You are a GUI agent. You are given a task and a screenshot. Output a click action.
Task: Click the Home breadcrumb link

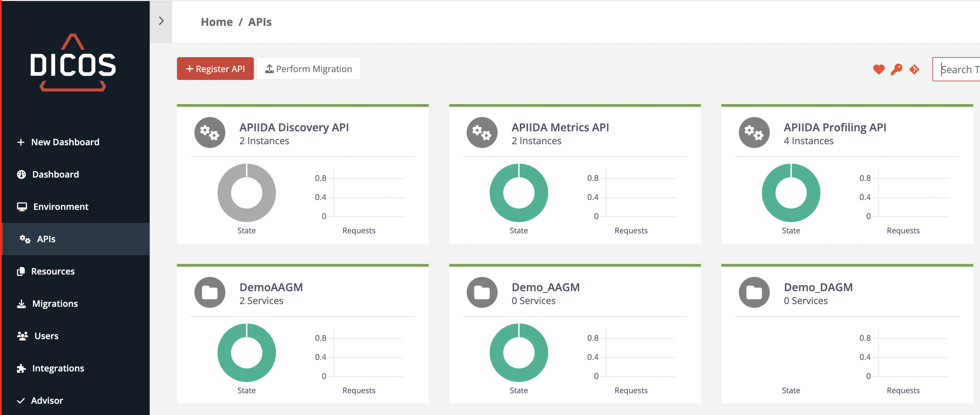click(216, 22)
